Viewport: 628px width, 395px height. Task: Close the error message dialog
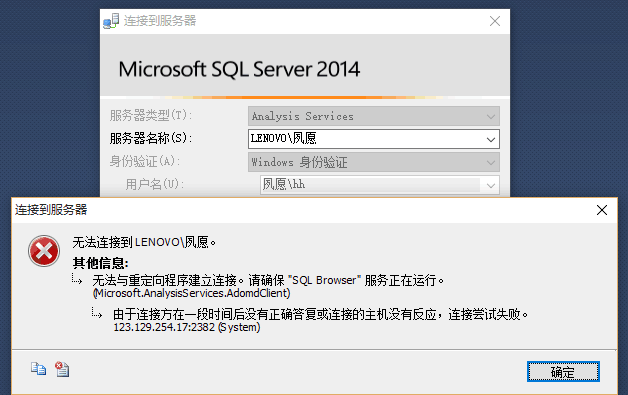602,210
